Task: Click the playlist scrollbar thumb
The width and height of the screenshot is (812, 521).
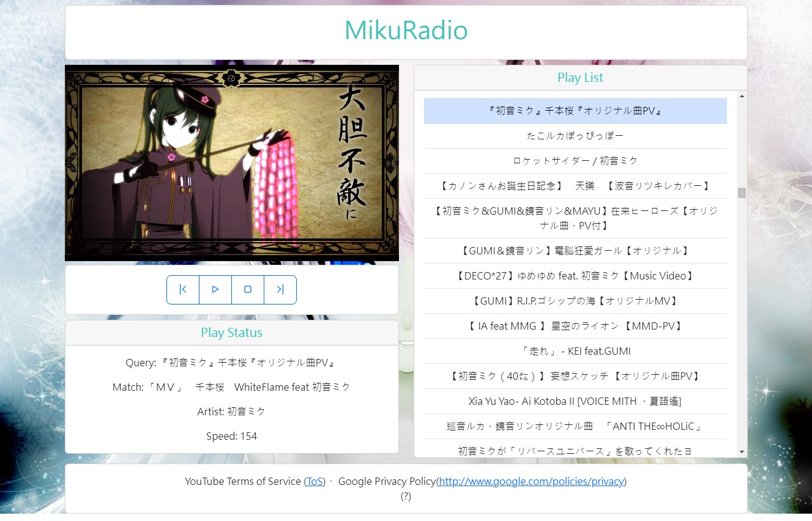Action: (x=742, y=193)
